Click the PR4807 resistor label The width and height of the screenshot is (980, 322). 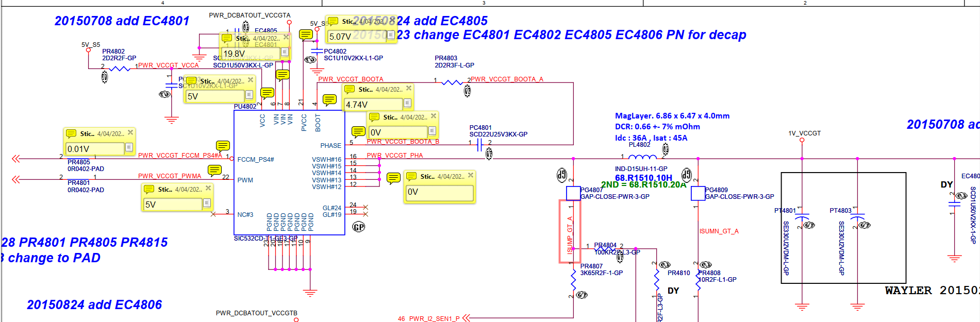(592, 266)
